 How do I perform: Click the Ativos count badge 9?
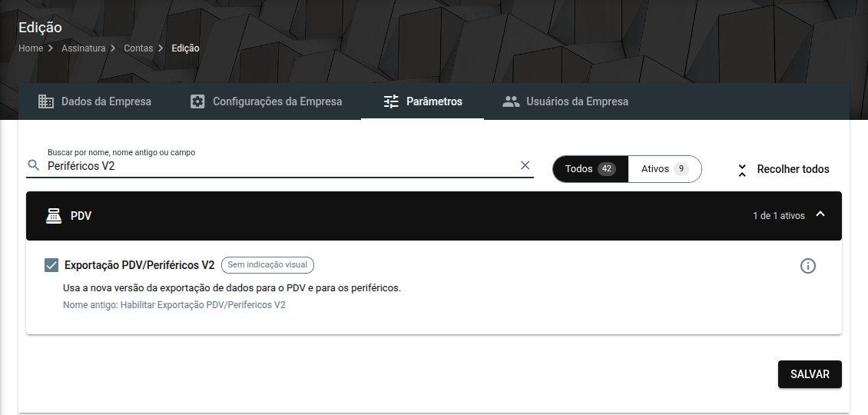[681, 169]
